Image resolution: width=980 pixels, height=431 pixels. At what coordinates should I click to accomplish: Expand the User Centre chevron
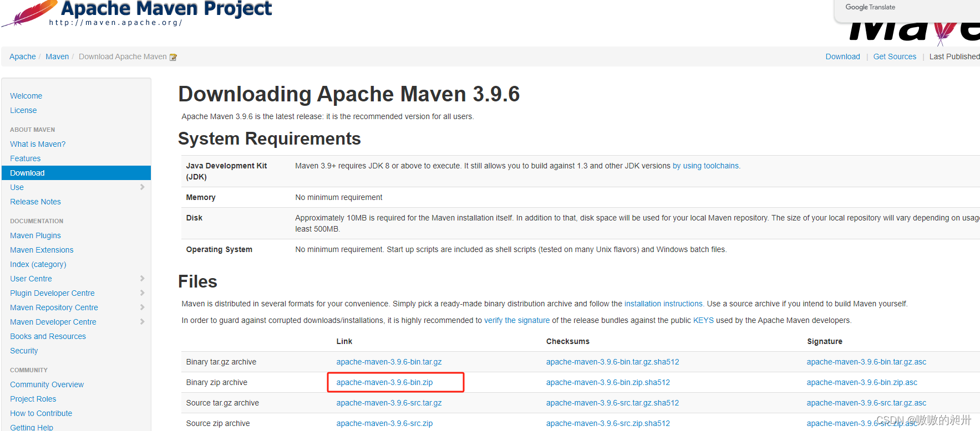(x=142, y=279)
